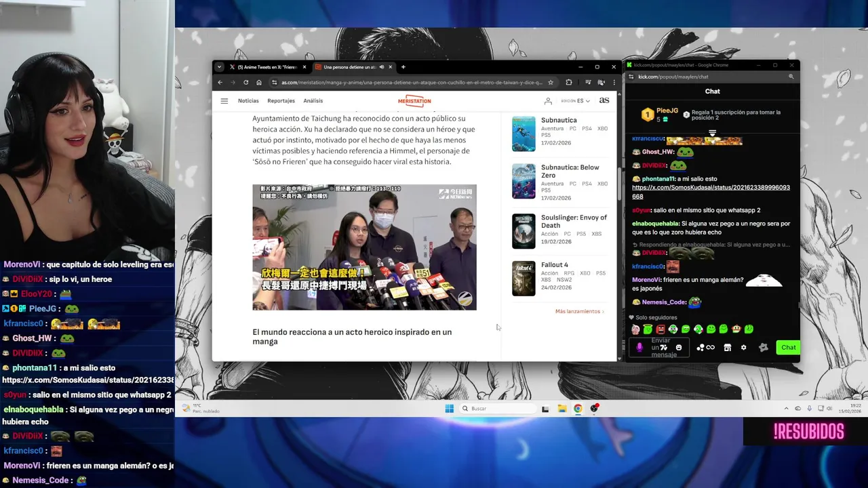Open the media control icon in toolbar

click(x=588, y=82)
